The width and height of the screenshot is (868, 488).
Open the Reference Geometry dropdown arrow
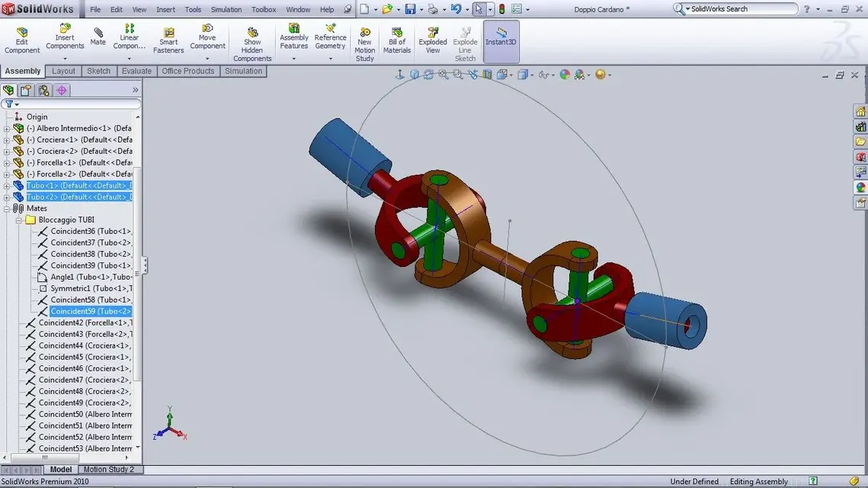coord(331,59)
